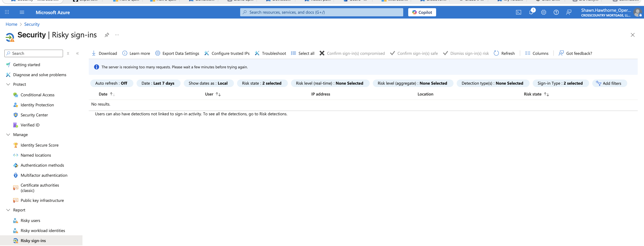The image size is (644, 246).
Task: Refresh the risky sign-ins list
Action: (x=504, y=53)
